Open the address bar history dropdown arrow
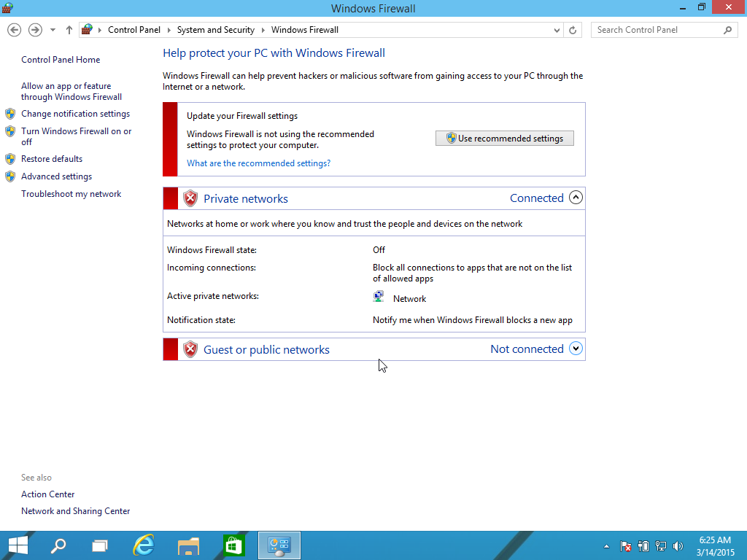Screen dimensions: 747x560 [557, 30]
